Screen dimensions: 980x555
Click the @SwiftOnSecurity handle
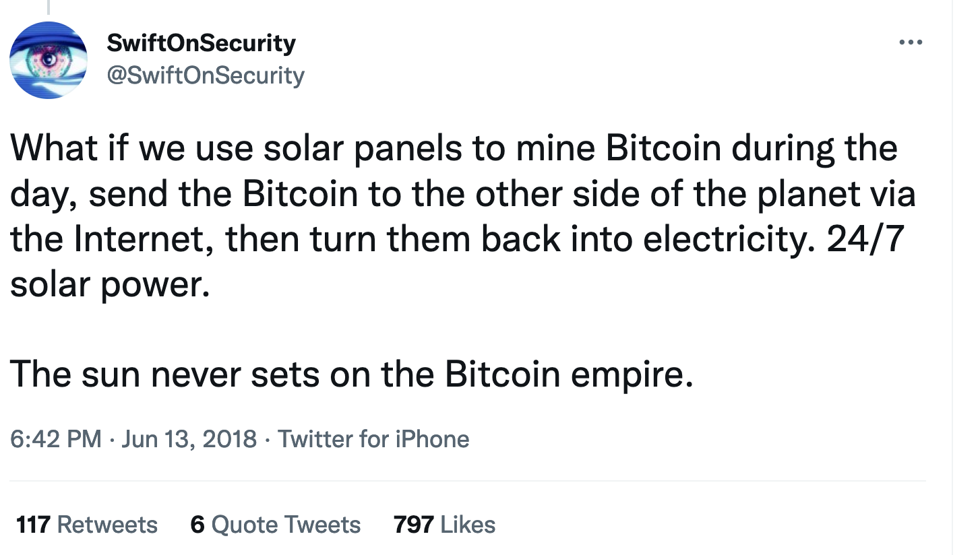(x=206, y=75)
